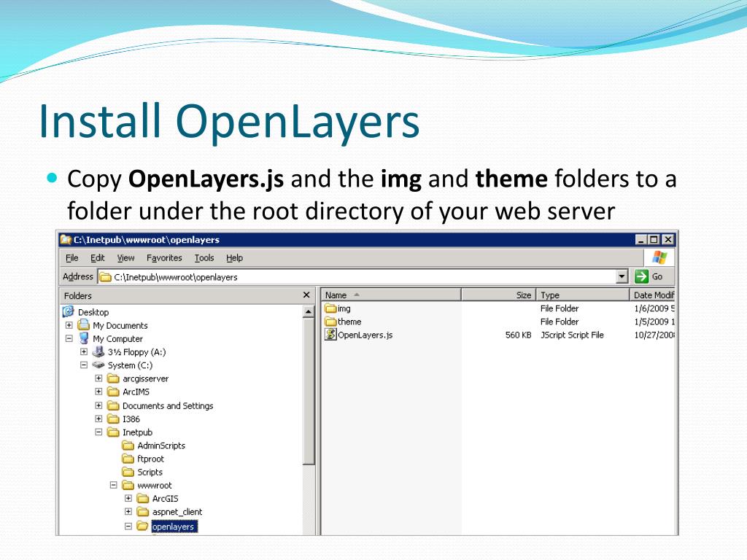Expand the I386 folder node
The height and width of the screenshot is (560, 747).
(x=98, y=419)
